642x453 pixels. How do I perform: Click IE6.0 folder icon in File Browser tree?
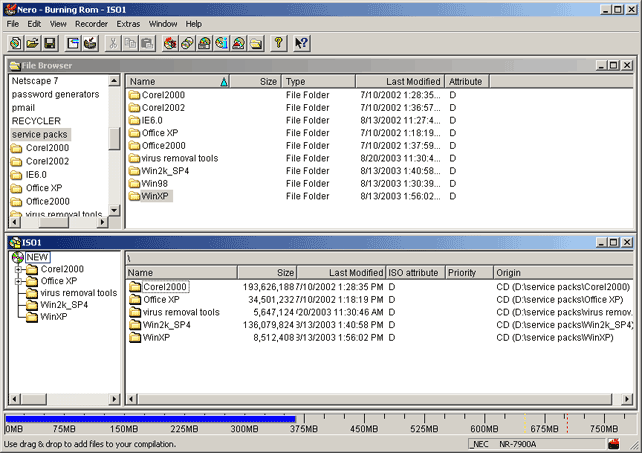point(16,175)
